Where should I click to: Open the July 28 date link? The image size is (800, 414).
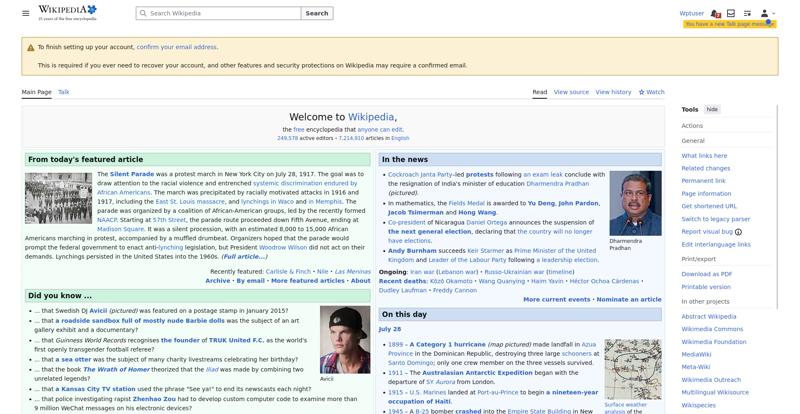tap(390, 329)
